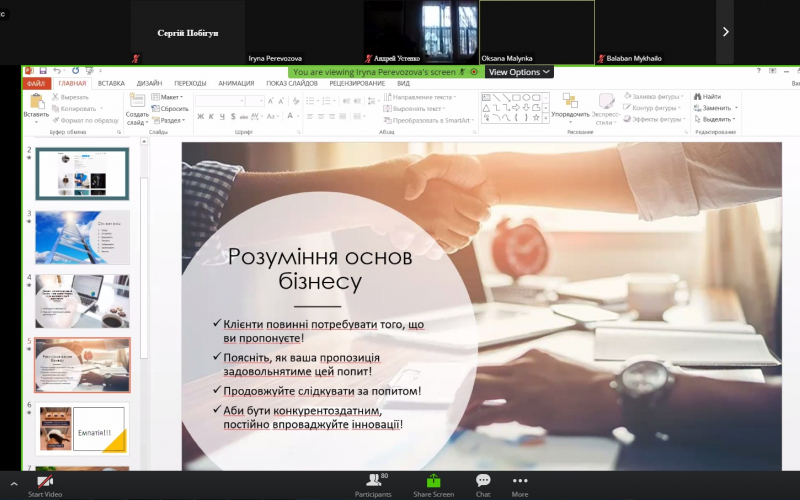The width and height of the screenshot is (800, 500).
Task: Click the bulleted list icon
Action: (311, 101)
